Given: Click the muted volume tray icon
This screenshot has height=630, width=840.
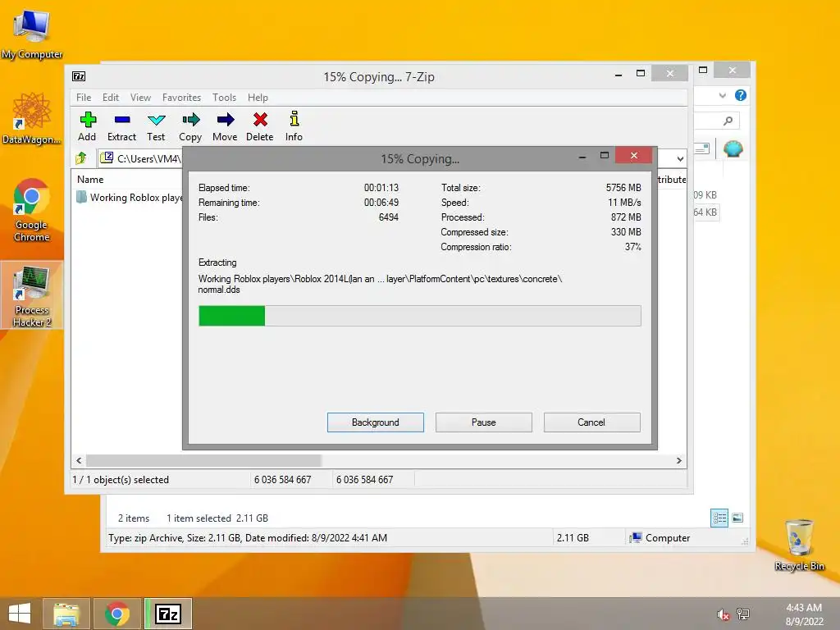Looking at the screenshot, I should click(x=723, y=614).
